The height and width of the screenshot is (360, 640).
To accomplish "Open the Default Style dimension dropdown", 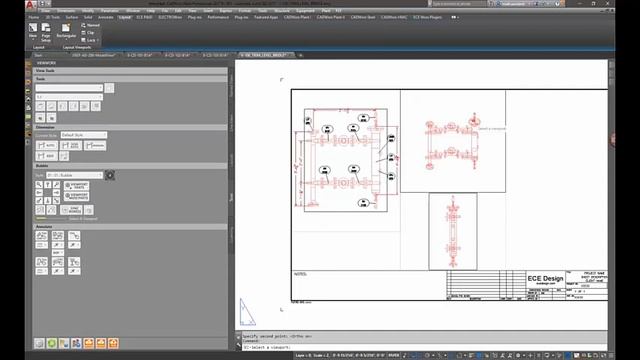I will [x=84, y=135].
